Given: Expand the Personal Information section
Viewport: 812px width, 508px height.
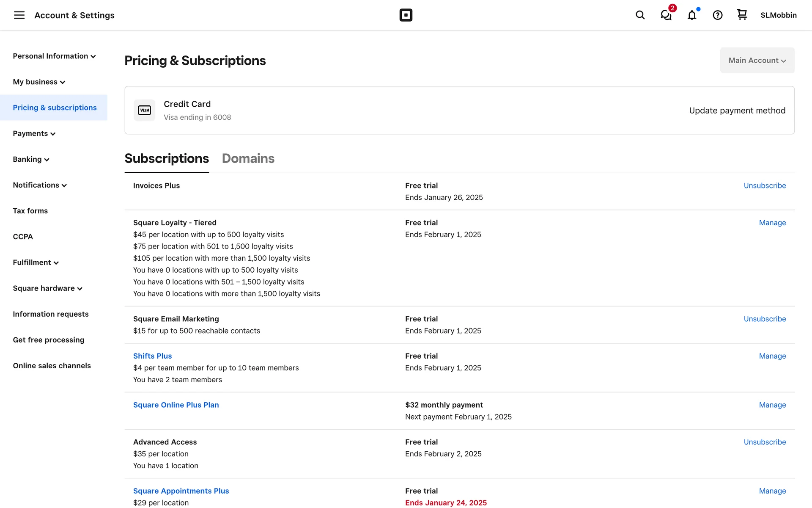Looking at the screenshot, I should [54, 56].
